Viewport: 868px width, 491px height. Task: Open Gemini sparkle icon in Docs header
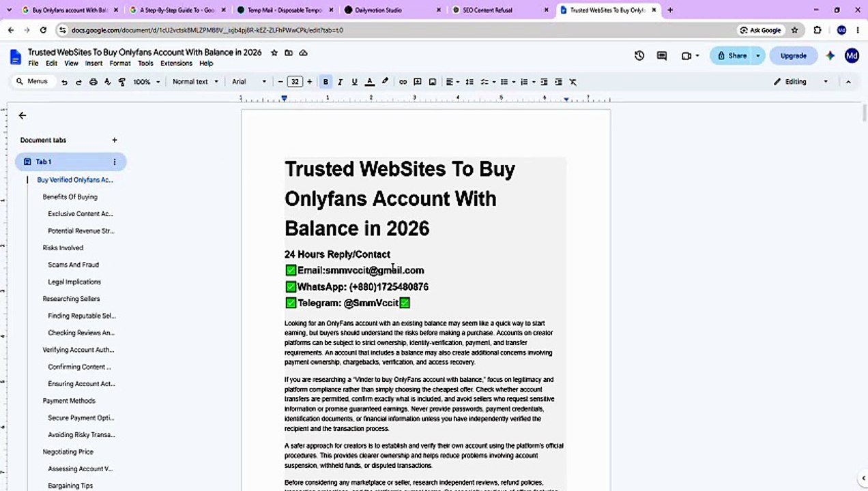click(830, 56)
